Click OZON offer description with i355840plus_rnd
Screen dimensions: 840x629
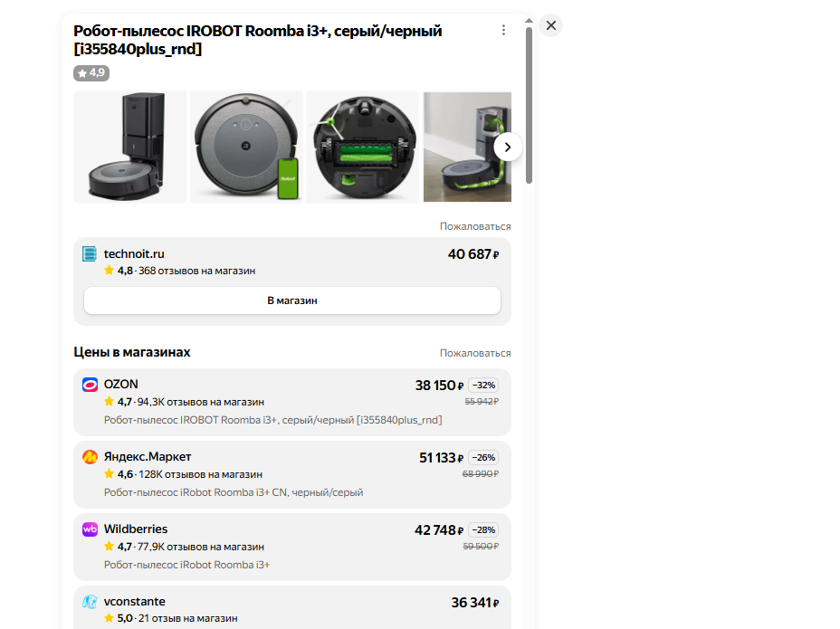click(x=273, y=420)
